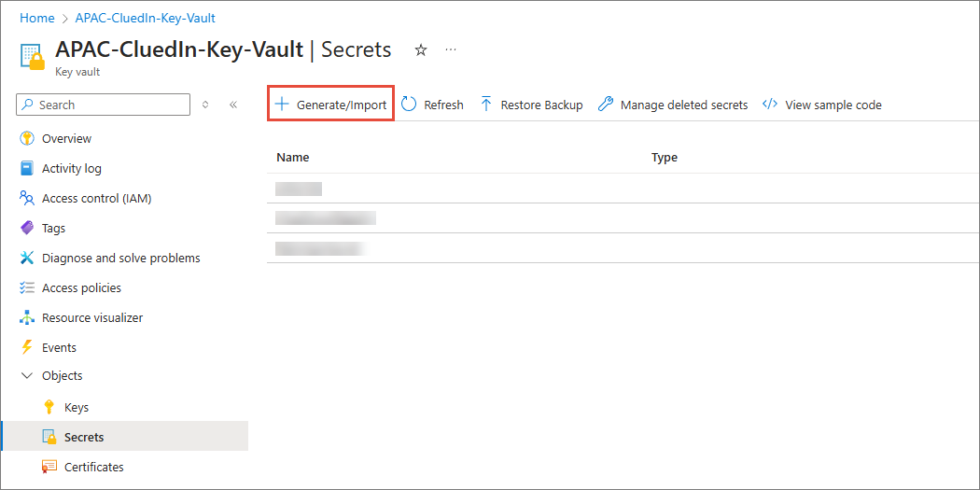Open the first blurred secret row
The image size is (980, 490).
pos(623,189)
